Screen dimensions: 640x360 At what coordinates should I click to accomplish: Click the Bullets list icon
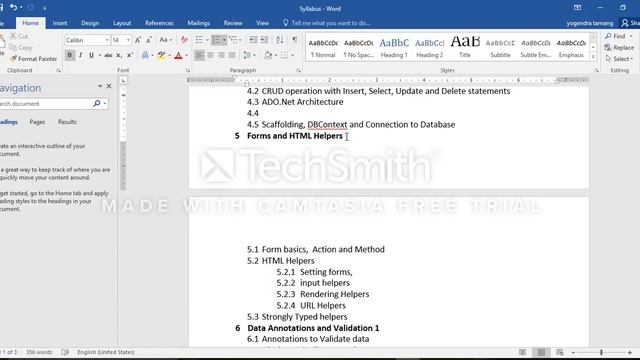[x=199, y=40]
